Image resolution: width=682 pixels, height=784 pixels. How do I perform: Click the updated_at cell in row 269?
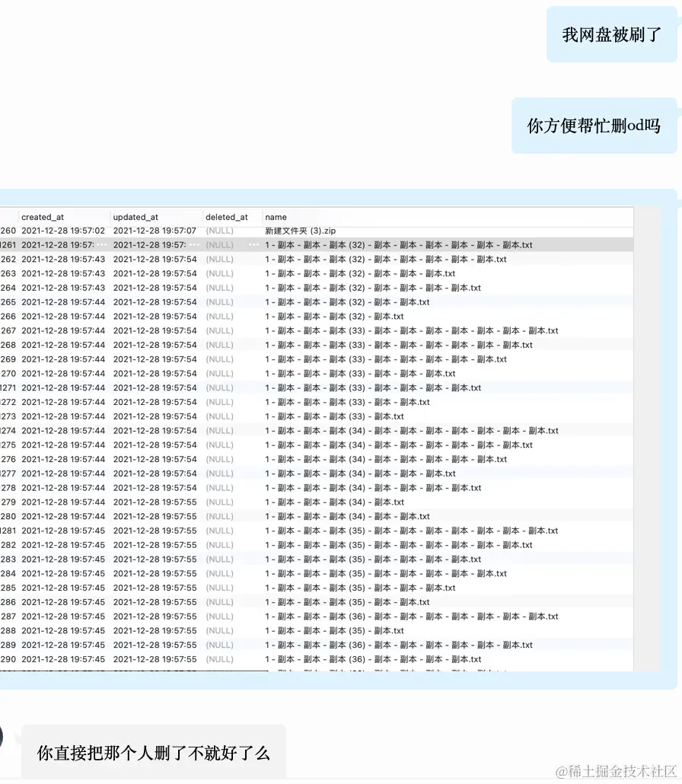[x=155, y=359]
